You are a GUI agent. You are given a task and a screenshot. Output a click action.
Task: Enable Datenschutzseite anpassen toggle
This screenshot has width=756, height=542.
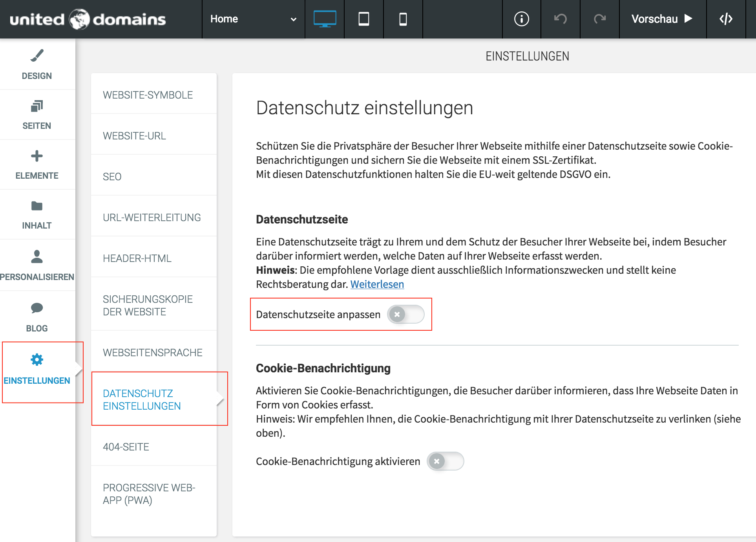click(405, 315)
